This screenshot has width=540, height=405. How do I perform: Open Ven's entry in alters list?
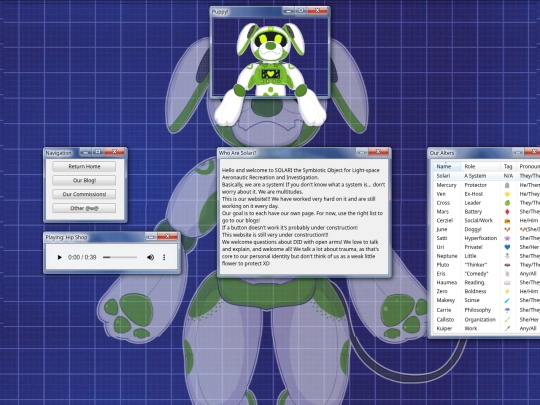tap(441, 194)
